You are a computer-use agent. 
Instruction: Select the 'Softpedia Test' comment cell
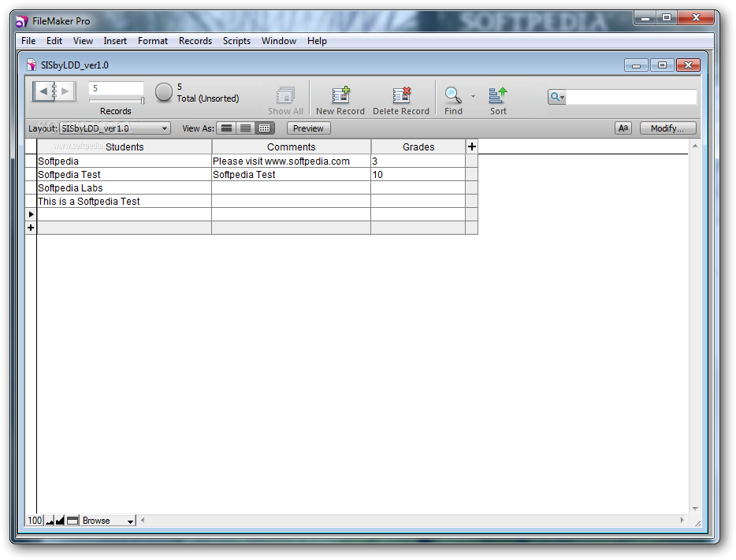[291, 175]
